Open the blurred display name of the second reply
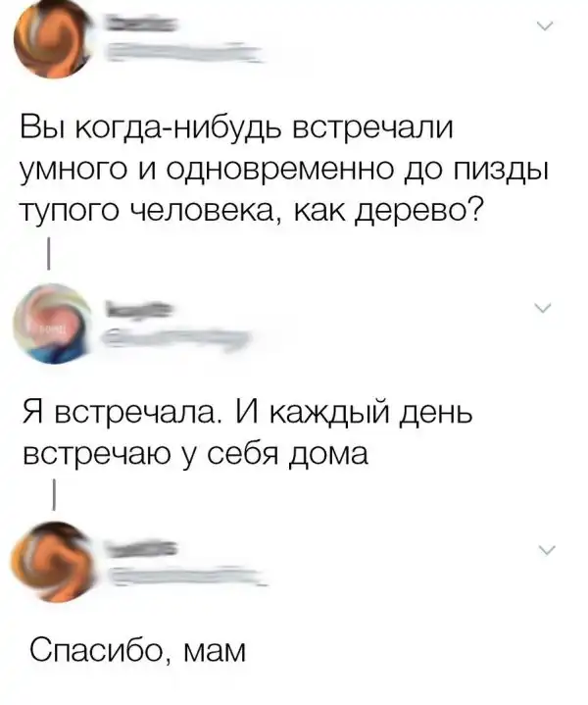Image resolution: width=588 pixels, height=705 pixels. [x=138, y=309]
